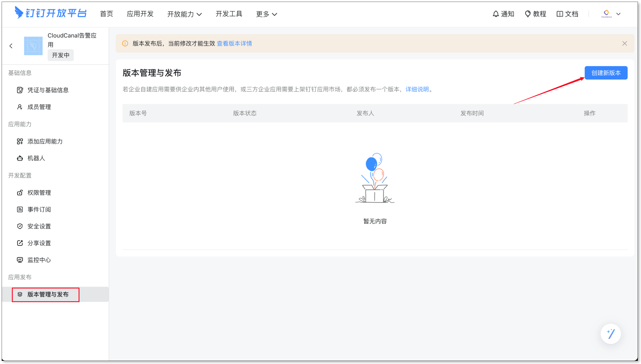The height and width of the screenshot is (364, 641).
Task: Open 凭证与基础信息 sidebar item
Action: [x=48, y=90]
